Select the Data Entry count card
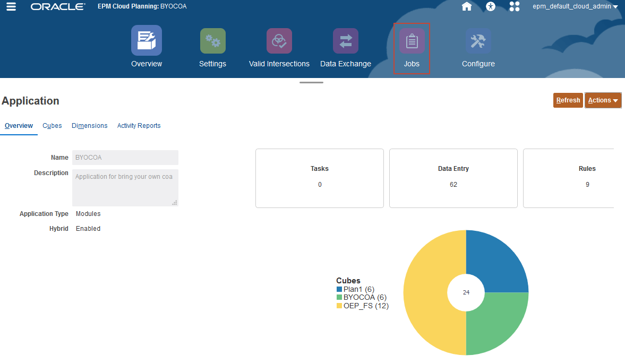Viewport: 625px width, 364px height. pos(453,178)
